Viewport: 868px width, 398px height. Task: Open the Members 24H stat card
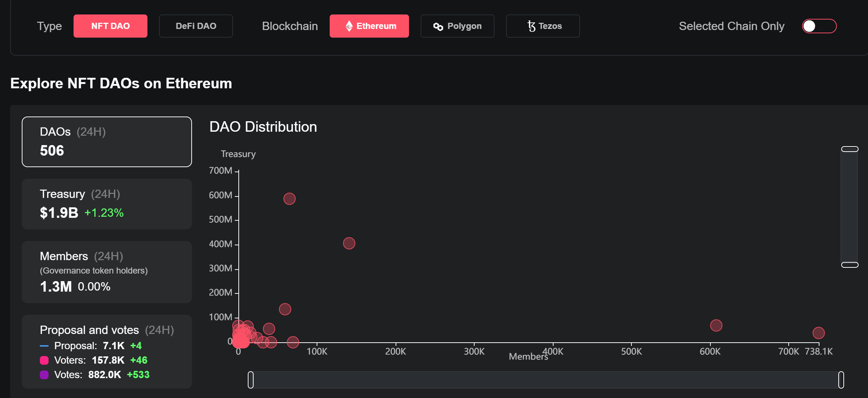tap(107, 272)
